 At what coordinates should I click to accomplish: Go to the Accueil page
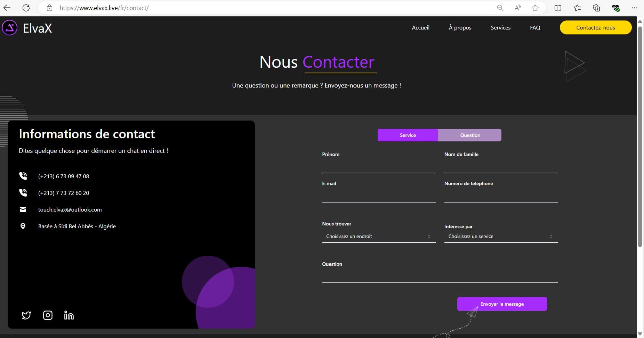pyautogui.click(x=420, y=27)
